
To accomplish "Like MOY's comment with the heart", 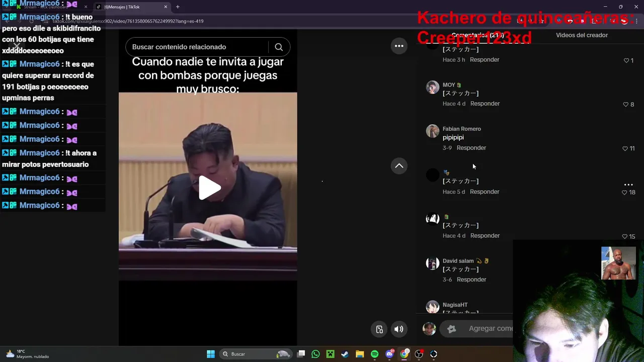I will [x=626, y=105].
